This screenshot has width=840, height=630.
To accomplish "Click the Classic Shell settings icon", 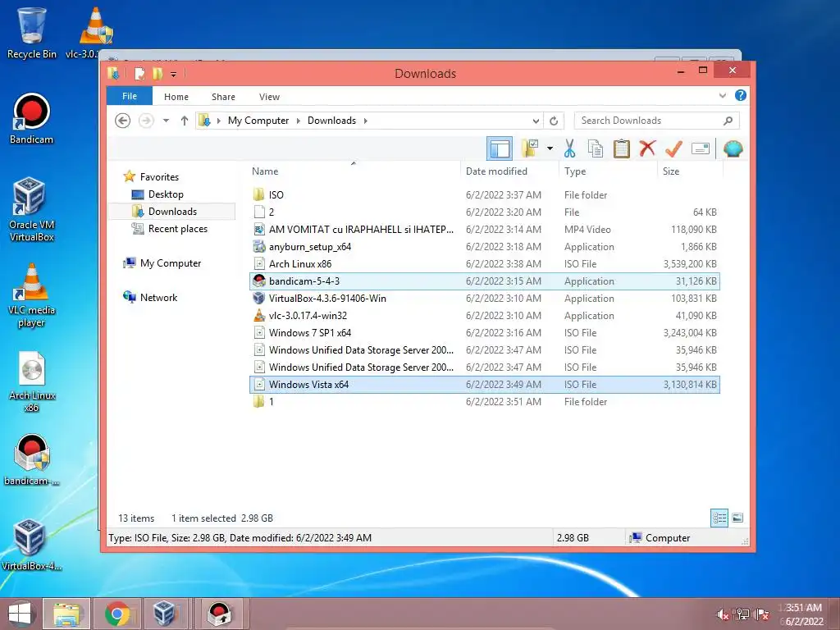I will (733, 148).
